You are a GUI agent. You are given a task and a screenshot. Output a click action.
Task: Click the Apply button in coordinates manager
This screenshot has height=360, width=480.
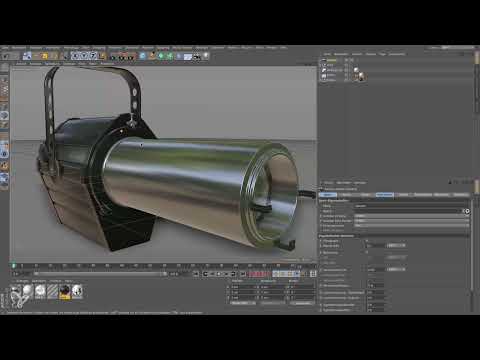[303, 303]
